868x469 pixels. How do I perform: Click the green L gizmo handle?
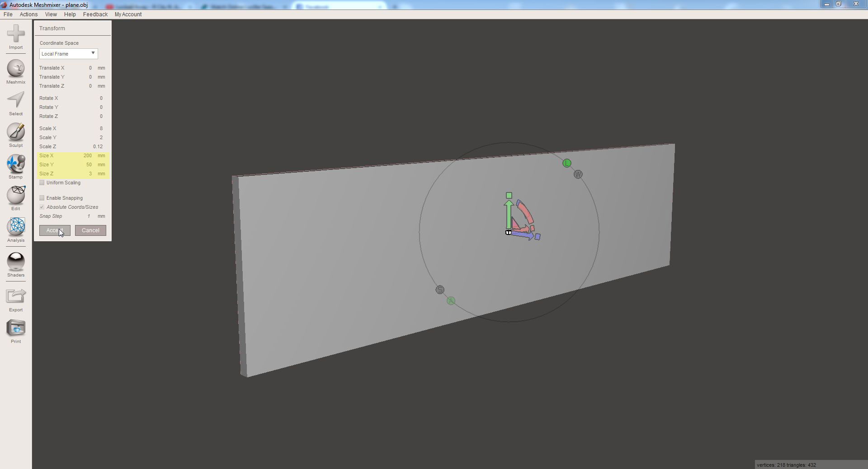click(567, 163)
